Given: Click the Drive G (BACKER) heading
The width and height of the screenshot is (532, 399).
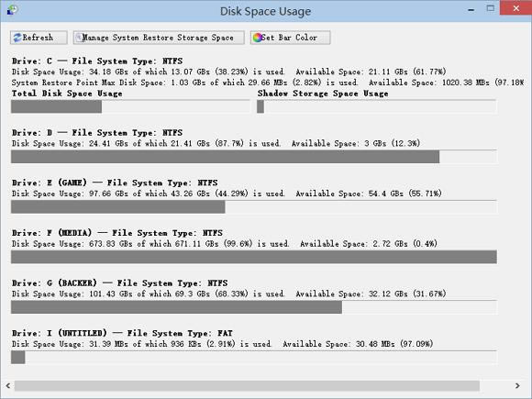Looking at the screenshot, I should coord(120,283).
